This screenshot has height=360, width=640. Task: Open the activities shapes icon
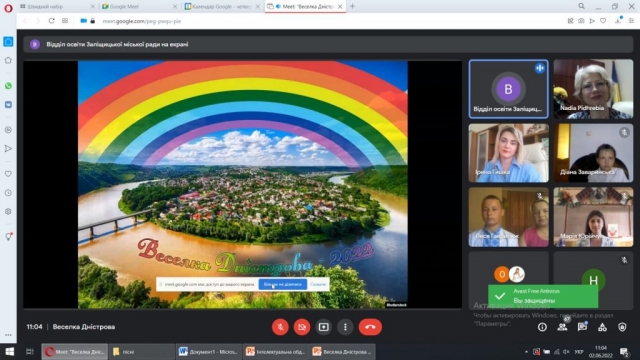602,327
